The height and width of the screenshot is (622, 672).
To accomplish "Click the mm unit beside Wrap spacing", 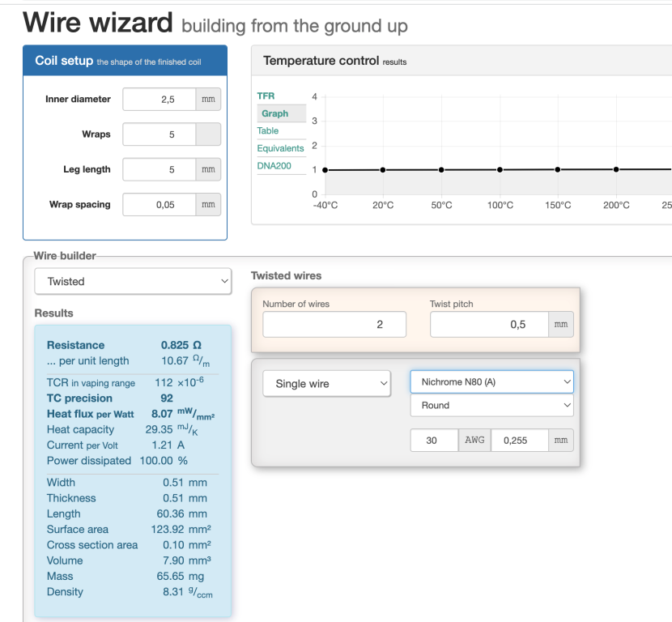I will [x=208, y=205].
